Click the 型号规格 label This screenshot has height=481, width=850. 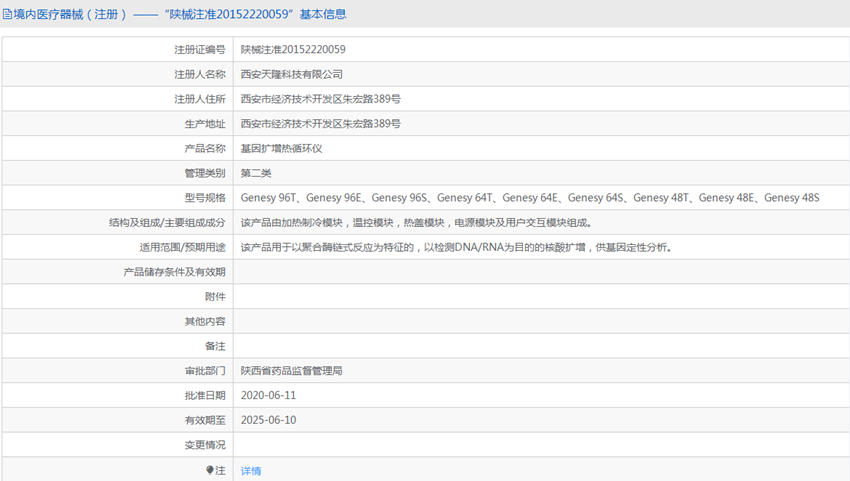(x=205, y=198)
